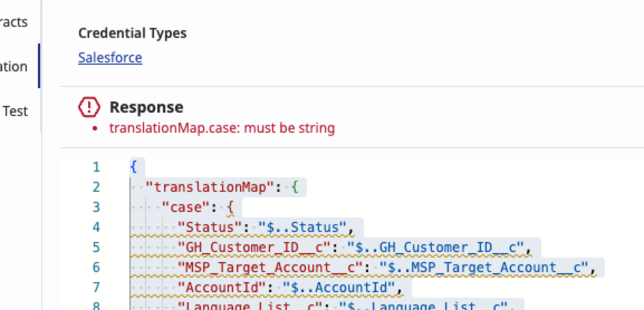The height and width of the screenshot is (310, 644).
Task: Click the red error hexagon icon
Action: click(x=89, y=106)
